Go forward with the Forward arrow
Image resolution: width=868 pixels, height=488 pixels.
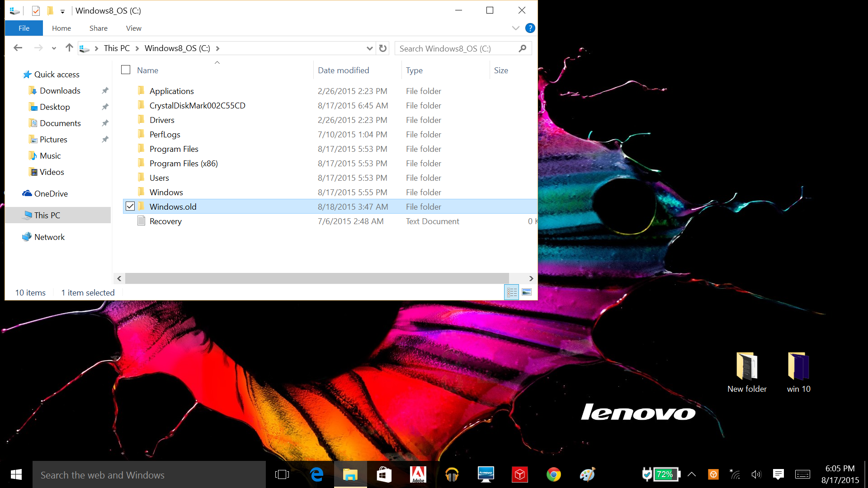[38, 48]
